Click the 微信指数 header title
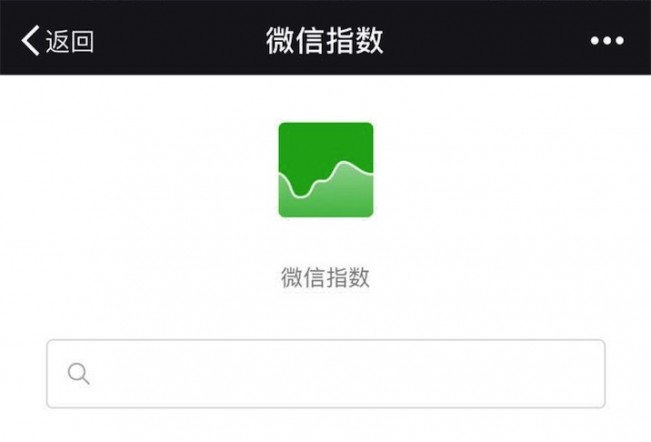The width and height of the screenshot is (651, 442). (x=325, y=40)
